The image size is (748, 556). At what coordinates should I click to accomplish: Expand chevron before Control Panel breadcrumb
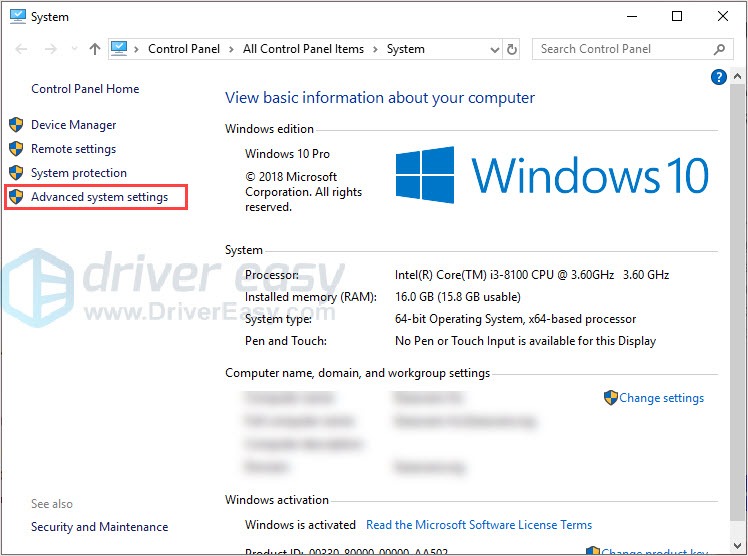tap(136, 49)
